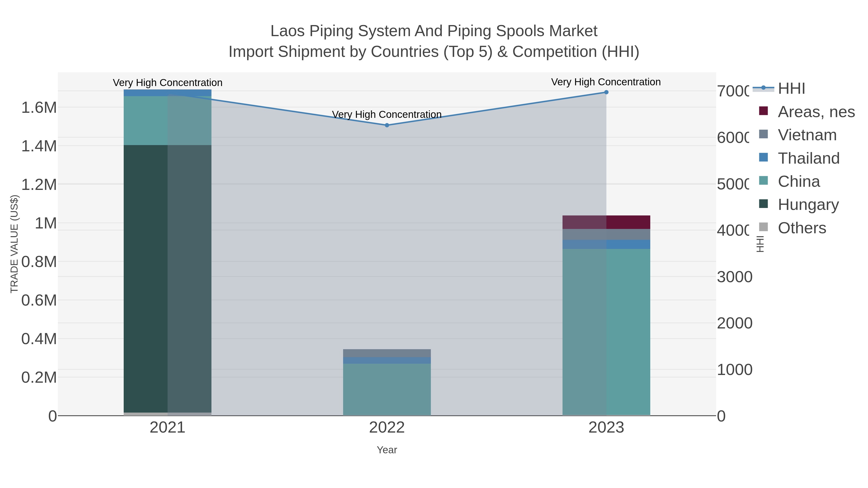Click the 1.6M y-axis tick label
868x488 pixels.
(39, 108)
